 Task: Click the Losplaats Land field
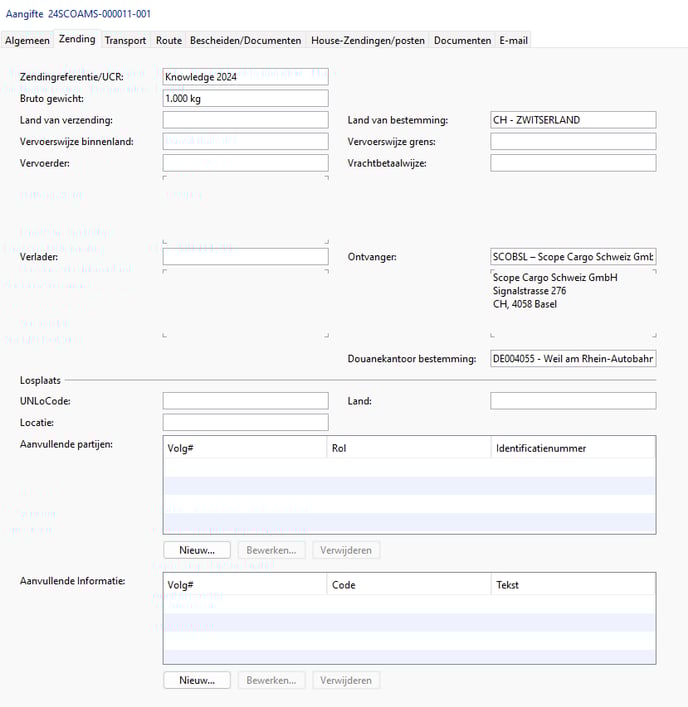[x=573, y=401]
